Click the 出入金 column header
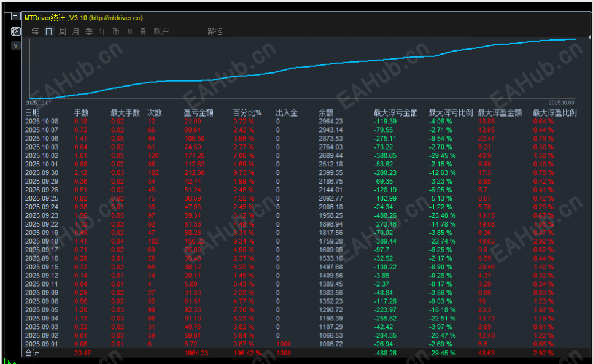 pos(287,113)
